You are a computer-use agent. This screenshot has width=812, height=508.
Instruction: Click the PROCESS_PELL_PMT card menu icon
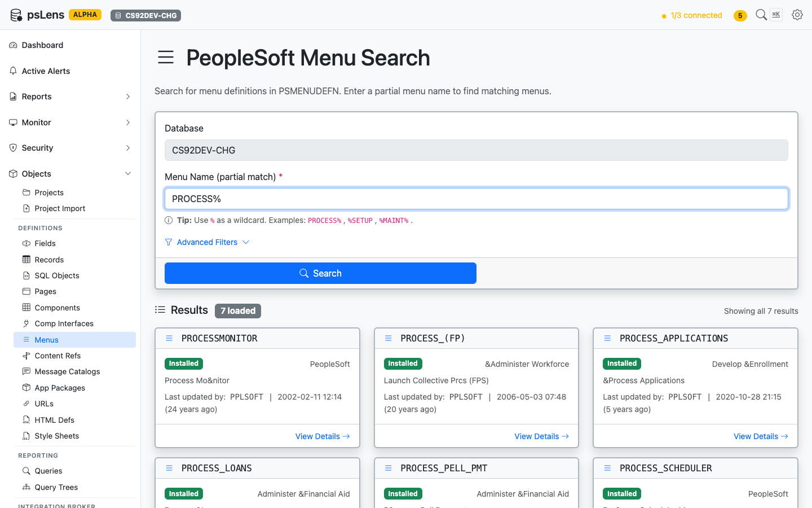click(x=389, y=468)
